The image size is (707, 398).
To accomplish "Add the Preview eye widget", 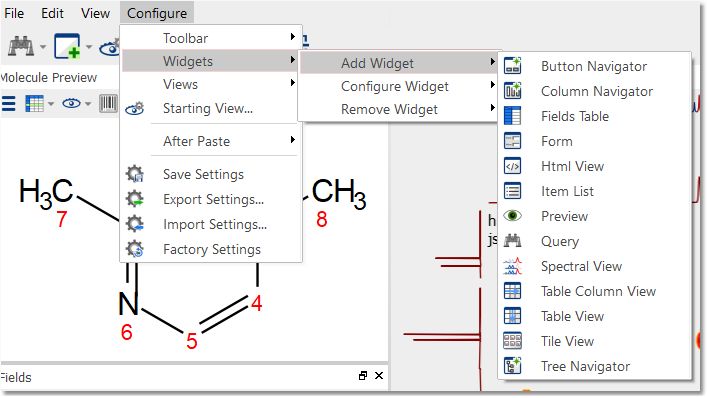I will tap(565, 216).
